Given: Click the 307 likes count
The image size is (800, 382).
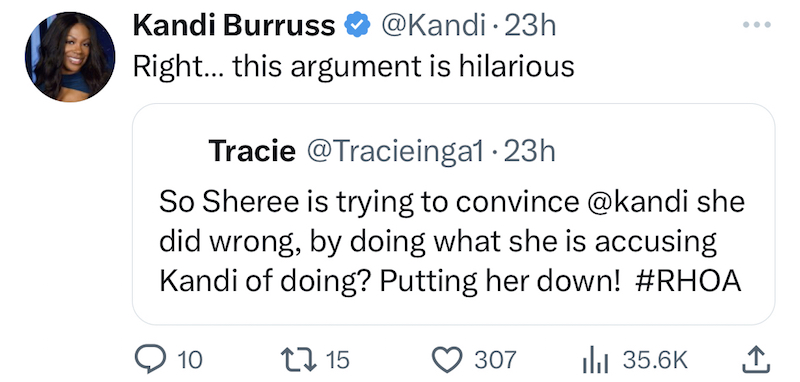Looking at the screenshot, I should coord(495,360).
